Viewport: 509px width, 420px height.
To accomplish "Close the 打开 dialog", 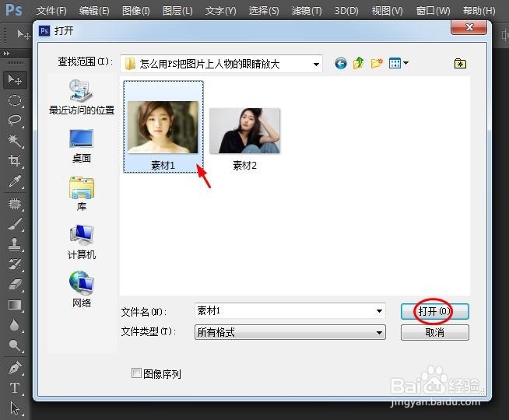I will point(469,27).
